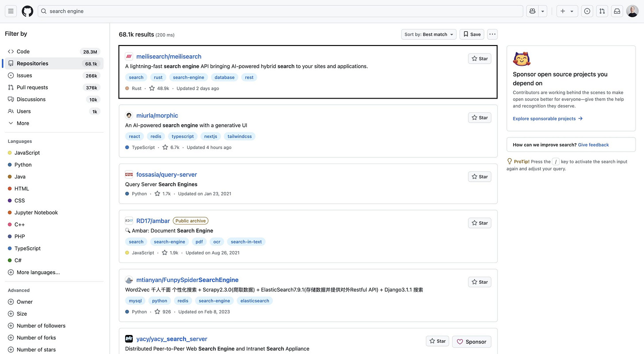Open the user profile avatar menu
This screenshot has width=644, height=354.
click(632, 11)
